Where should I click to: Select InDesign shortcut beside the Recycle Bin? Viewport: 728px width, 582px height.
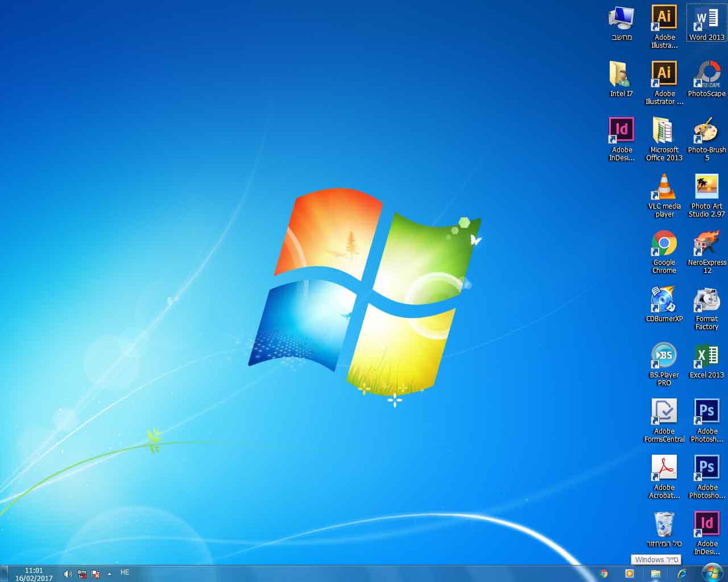tap(706, 534)
